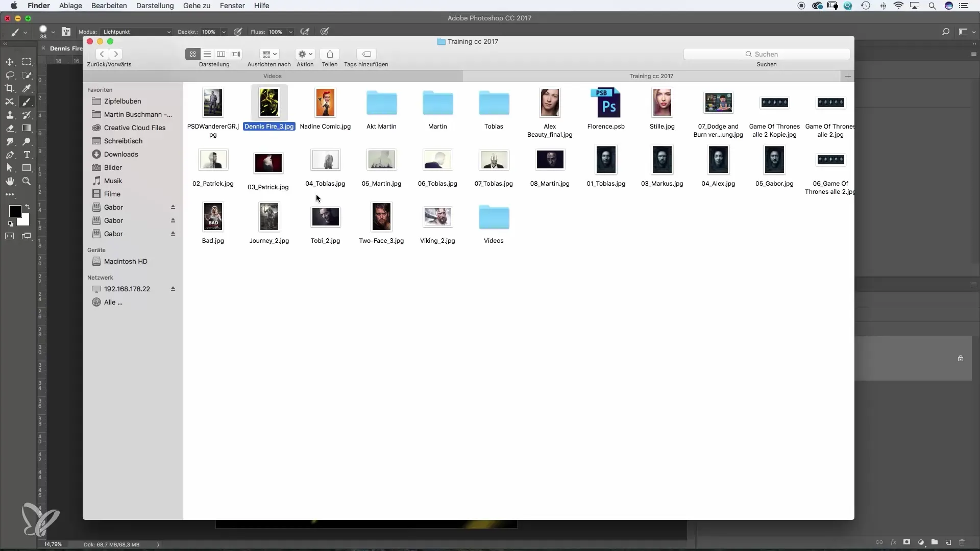Select the Eraser tool
The image size is (980, 551).
pyautogui.click(x=10, y=128)
